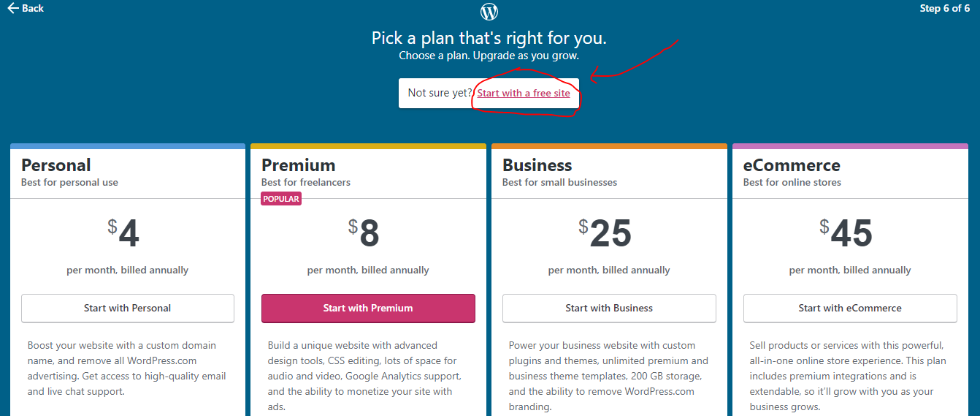Click the Business plan title

point(537,165)
